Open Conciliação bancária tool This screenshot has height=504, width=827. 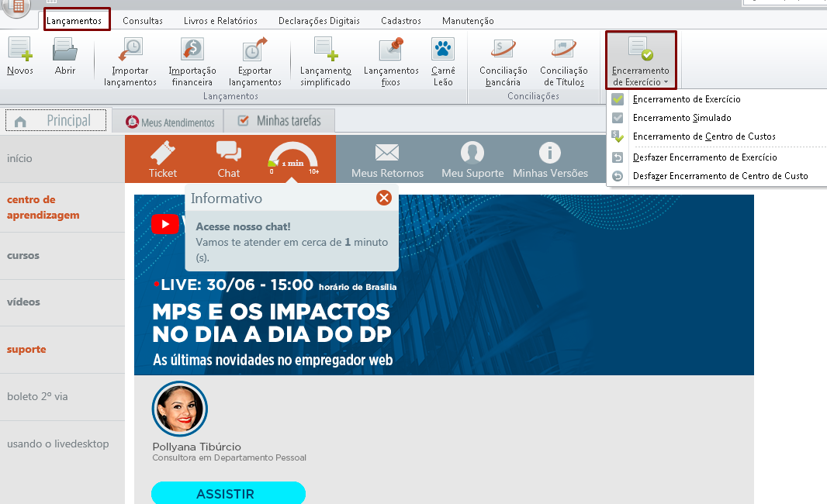(503, 62)
